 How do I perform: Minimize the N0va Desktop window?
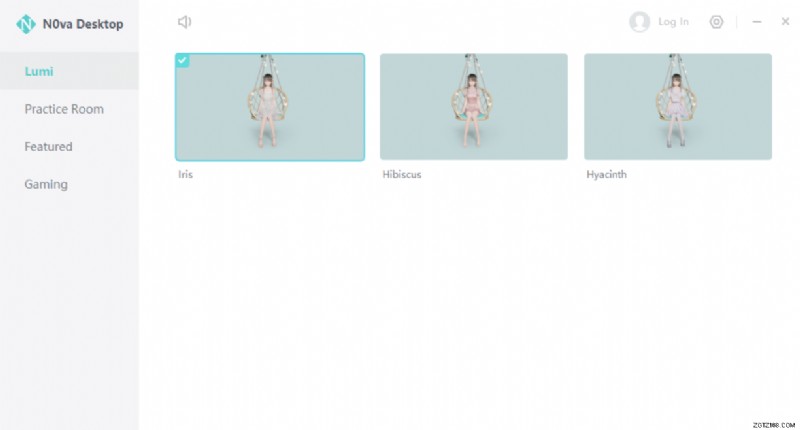pyautogui.click(x=757, y=22)
